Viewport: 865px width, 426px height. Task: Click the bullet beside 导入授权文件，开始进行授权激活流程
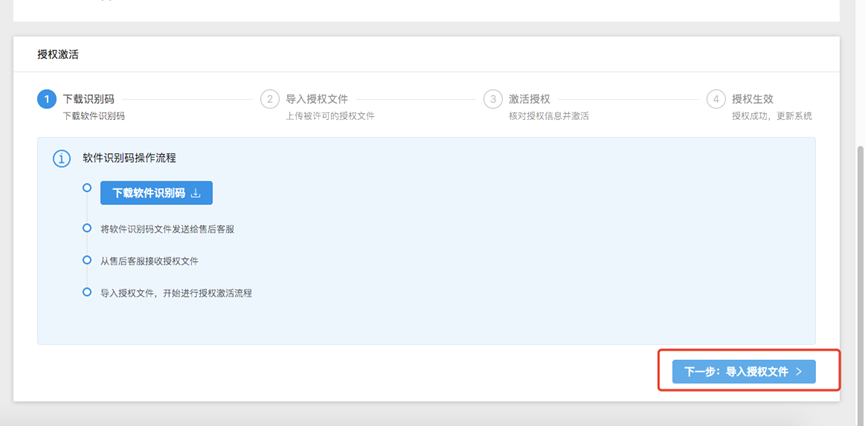(87, 292)
